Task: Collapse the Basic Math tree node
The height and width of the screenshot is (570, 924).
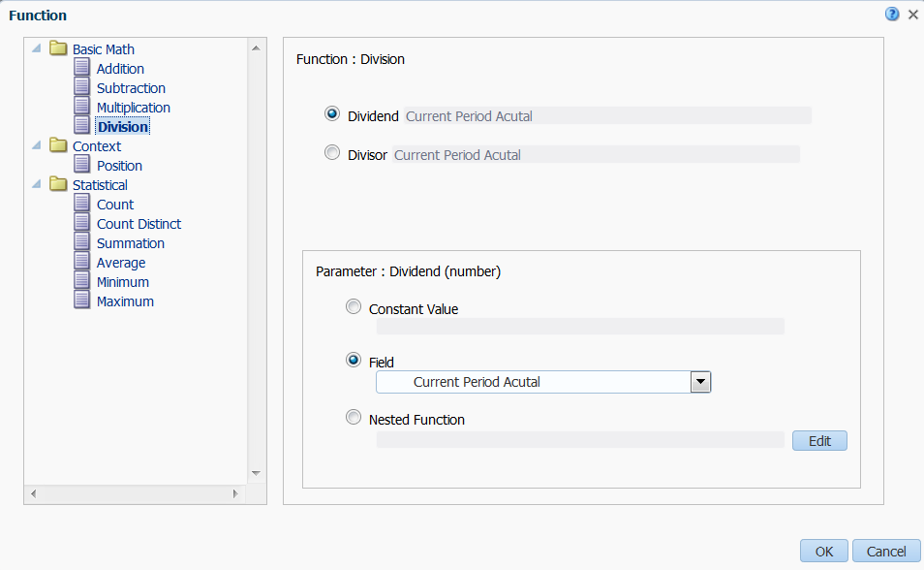Action: [37, 48]
